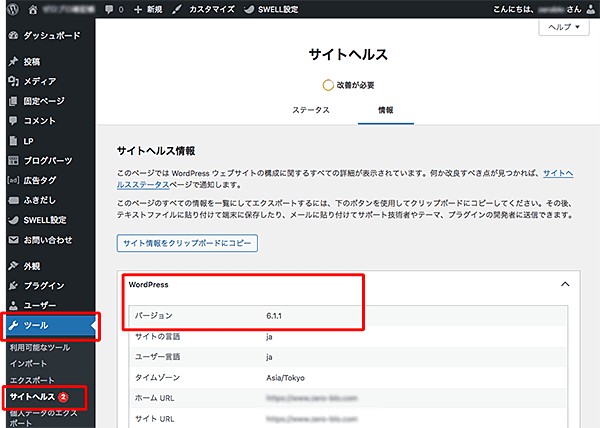
Task: Open 投稿 menu item
Action: [32, 62]
